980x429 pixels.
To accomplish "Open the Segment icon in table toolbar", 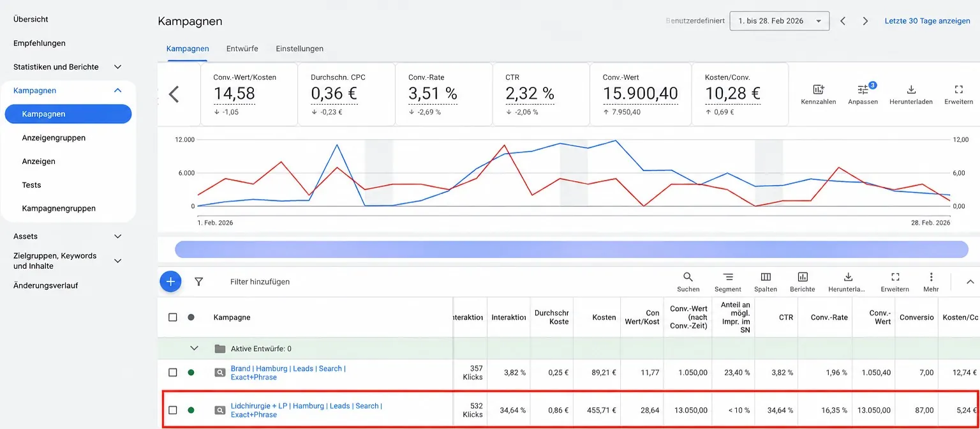I will point(728,277).
